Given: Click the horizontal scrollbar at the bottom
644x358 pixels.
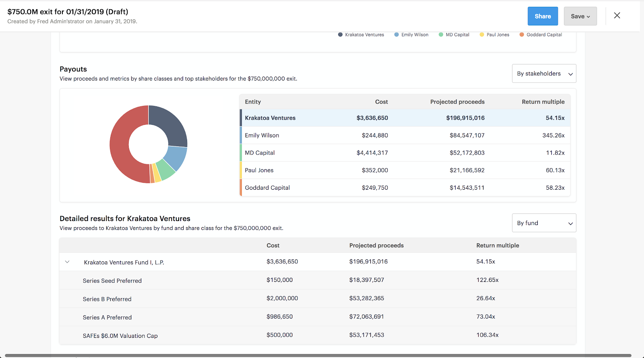Looking at the screenshot, I should click(x=318, y=356).
